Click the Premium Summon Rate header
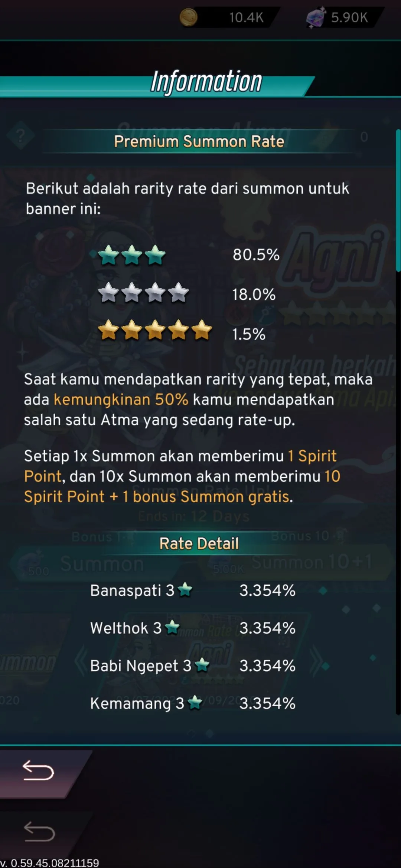This screenshot has height=868, width=401. (x=199, y=141)
